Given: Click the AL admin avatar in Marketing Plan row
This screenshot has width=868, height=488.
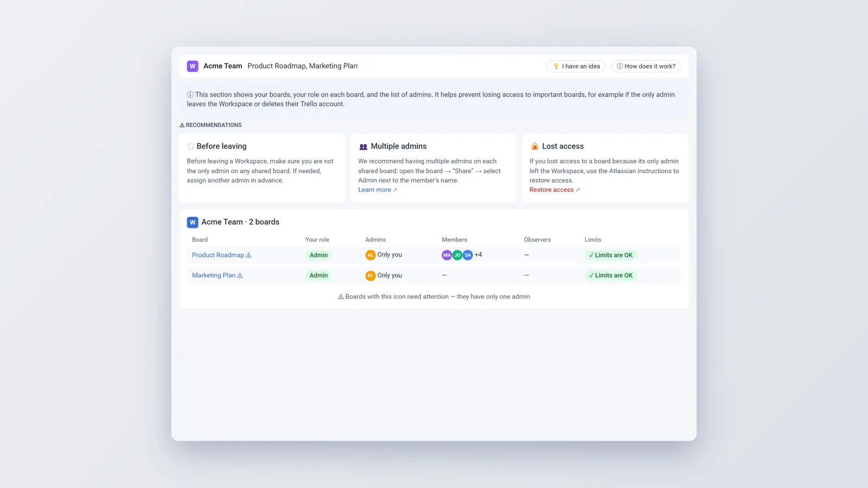Looking at the screenshot, I should pos(371,275).
